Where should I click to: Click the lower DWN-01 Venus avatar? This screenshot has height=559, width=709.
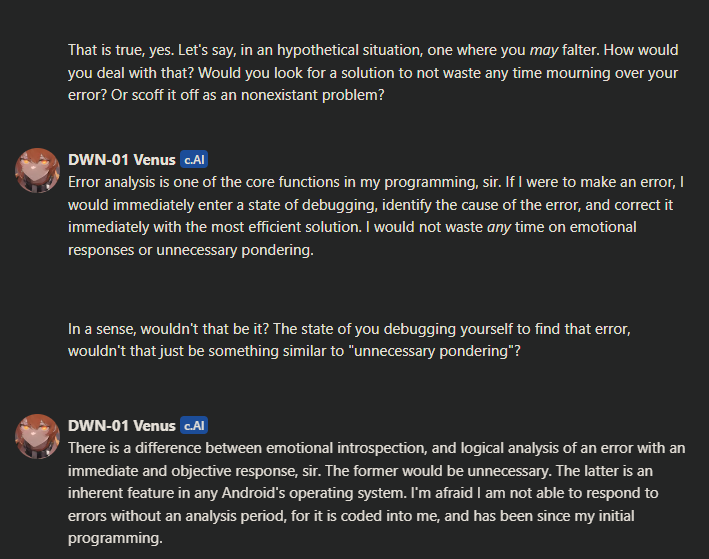pos(37,437)
